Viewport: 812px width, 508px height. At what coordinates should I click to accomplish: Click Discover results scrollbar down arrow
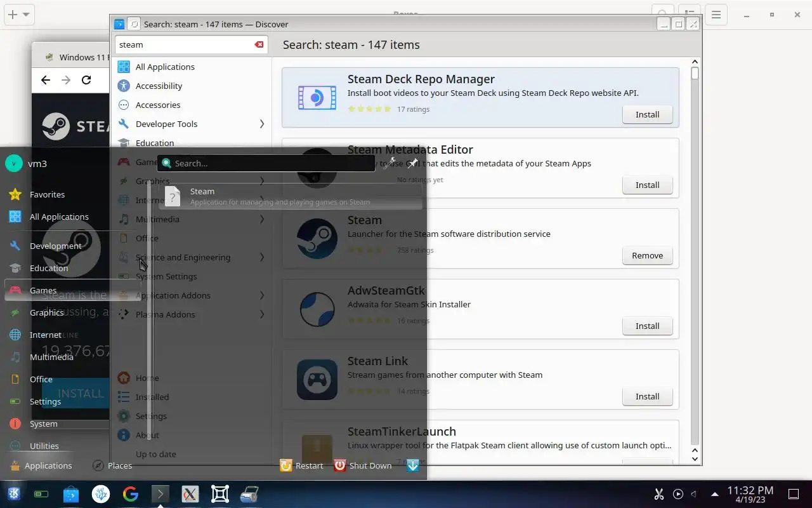coord(695,458)
